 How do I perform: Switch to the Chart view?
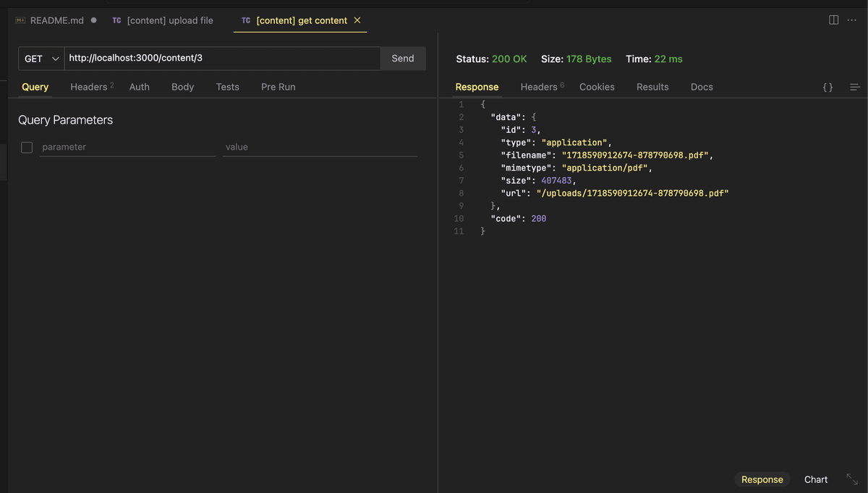[816, 479]
